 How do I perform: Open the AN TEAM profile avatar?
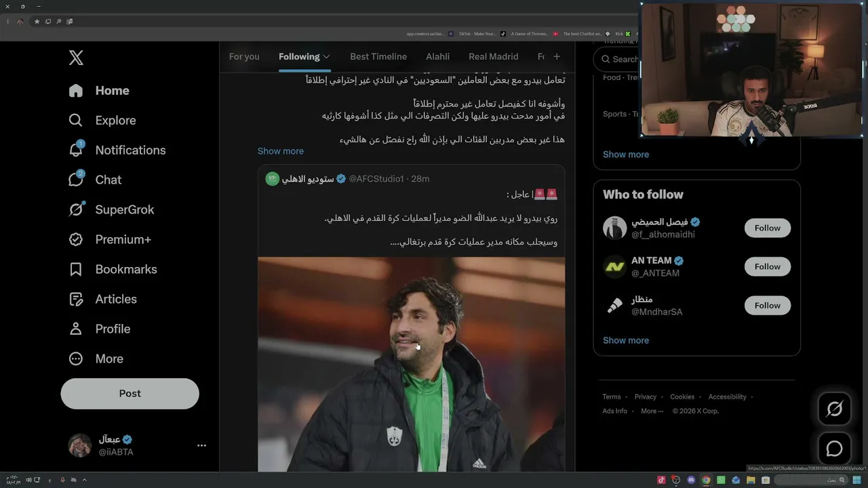coord(614,267)
